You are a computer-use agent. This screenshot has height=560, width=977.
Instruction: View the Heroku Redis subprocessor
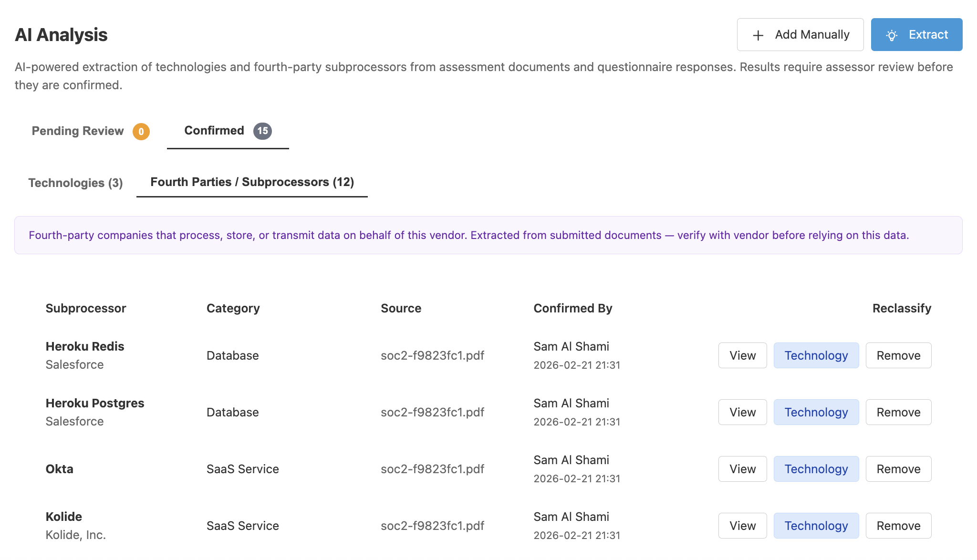pos(742,355)
